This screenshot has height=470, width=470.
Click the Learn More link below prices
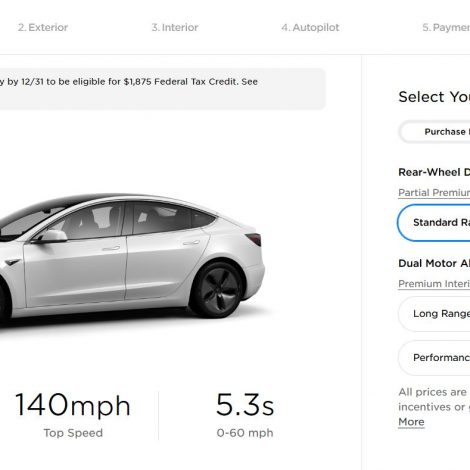click(411, 422)
